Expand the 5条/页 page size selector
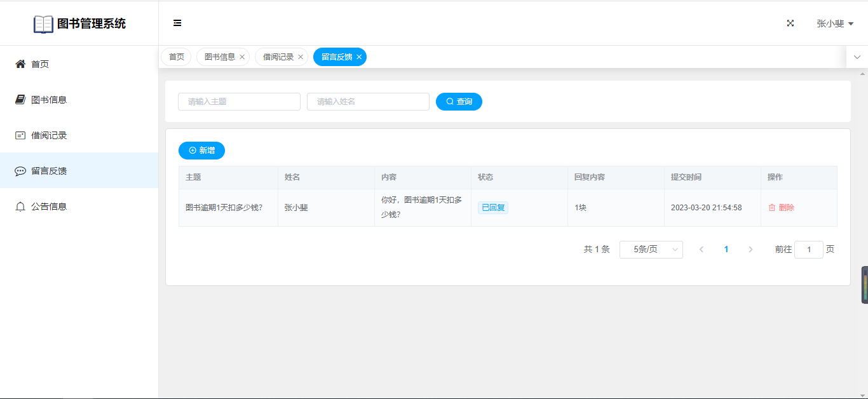Viewport: 868px width, 399px height. coord(651,250)
